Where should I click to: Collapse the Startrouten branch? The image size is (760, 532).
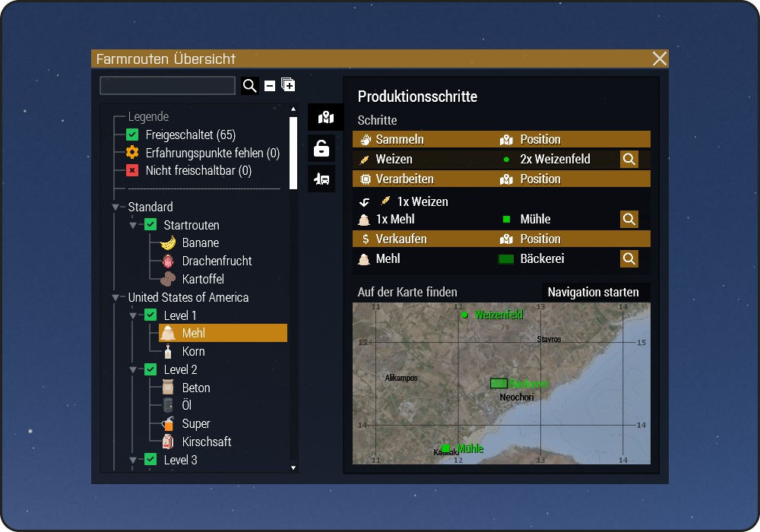pyautogui.click(x=133, y=225)
